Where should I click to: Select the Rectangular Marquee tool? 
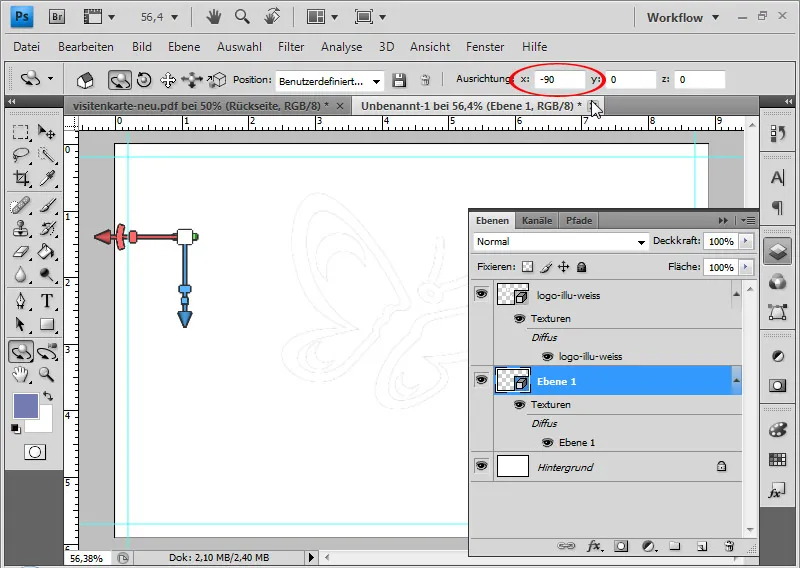pyautogui.click(x=20, y=132)
